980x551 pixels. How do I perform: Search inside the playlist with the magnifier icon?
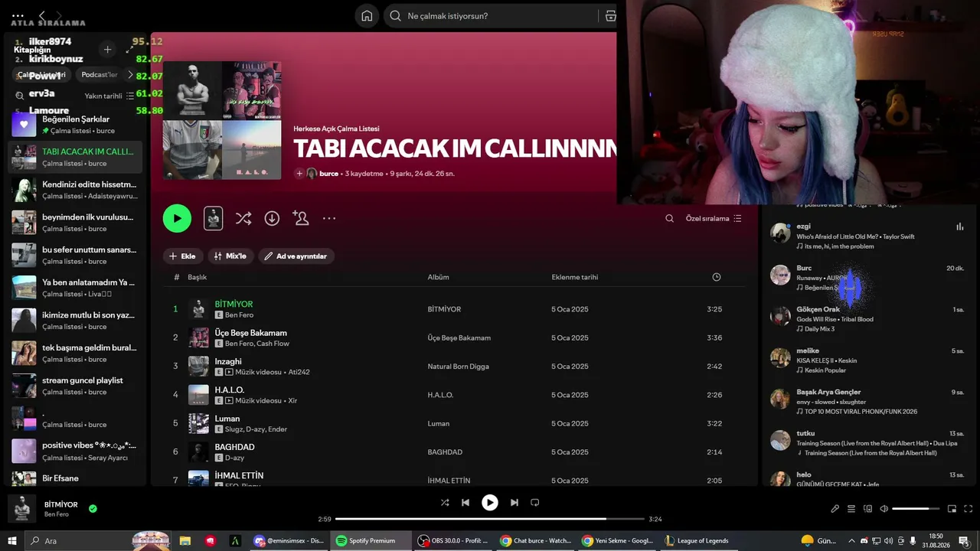669,219
